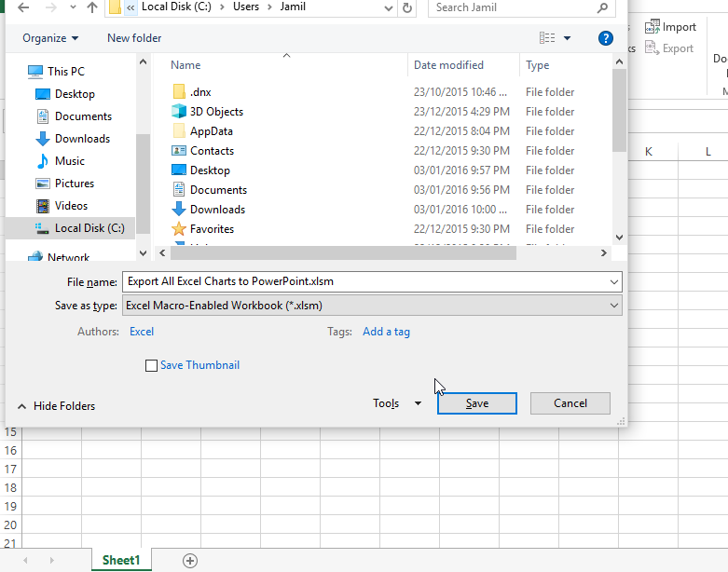728x572 pixels.
Task: Select Music in navigation pane
Action: point(70,161)
